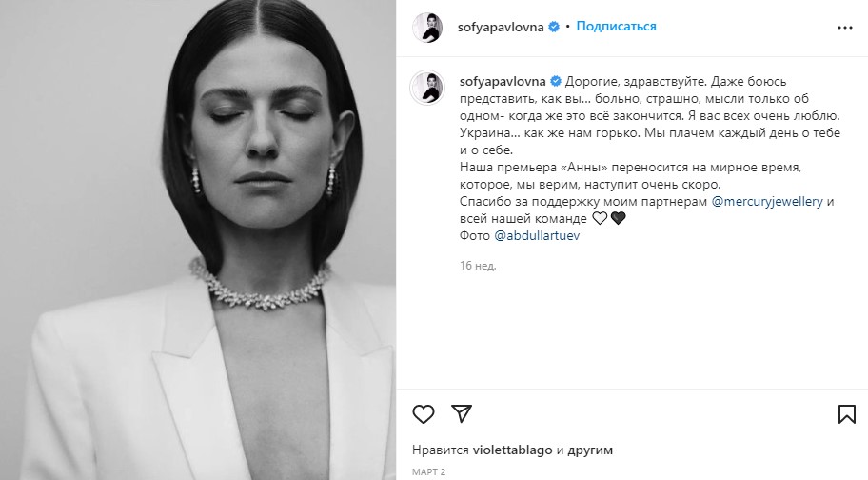868x480 pixels.
Task: Open sofyapavlovna username in caption
Action: pyautogui.click(x=503, y=81)
